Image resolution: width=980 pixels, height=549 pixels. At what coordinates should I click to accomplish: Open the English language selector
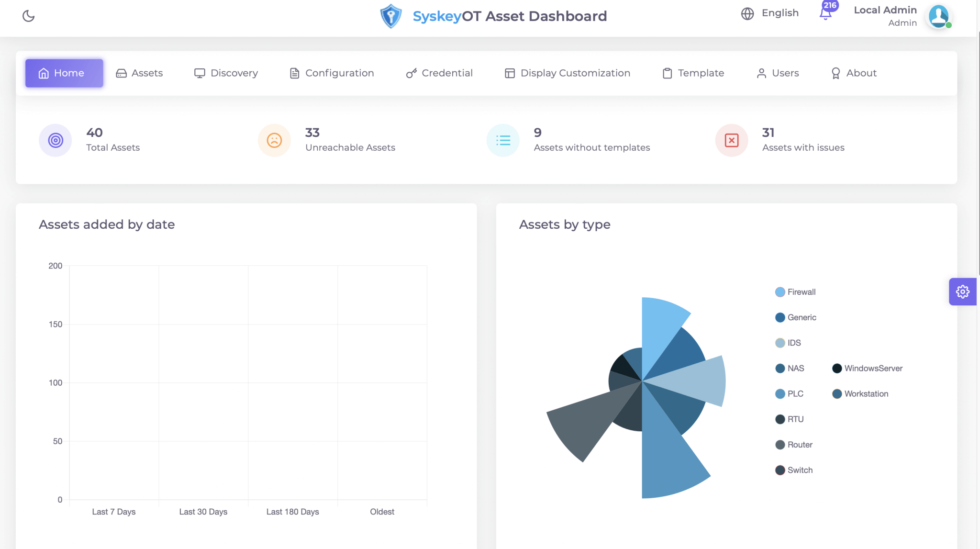pyautogui.click(x=769, y=13)
